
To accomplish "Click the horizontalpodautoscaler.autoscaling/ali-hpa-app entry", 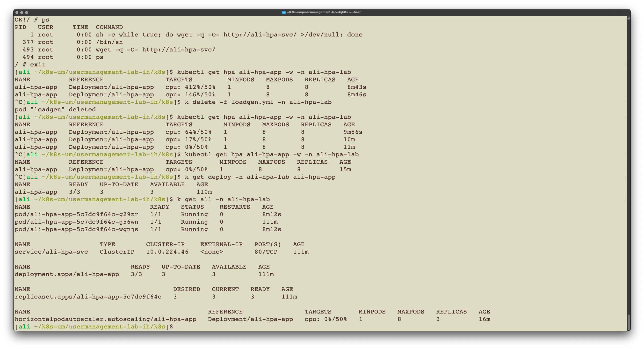I will click(105, 320).
